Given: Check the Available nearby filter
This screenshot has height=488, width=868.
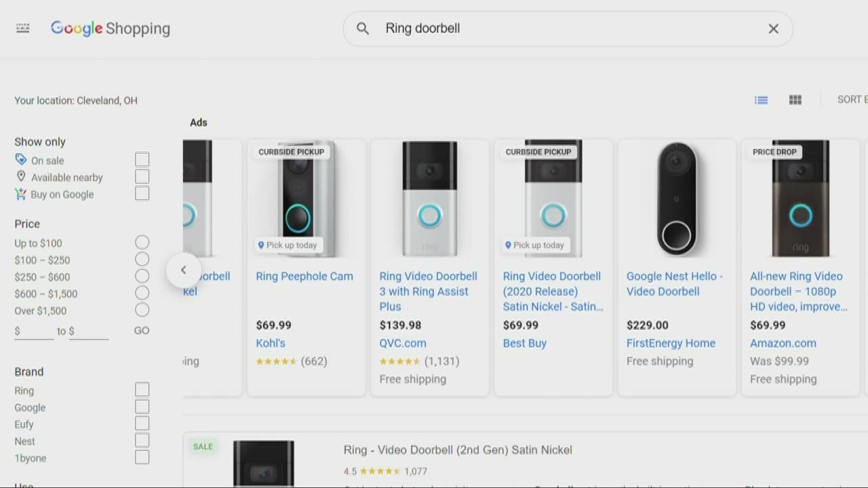Looking at the screenshot, I should pos(142,177).
